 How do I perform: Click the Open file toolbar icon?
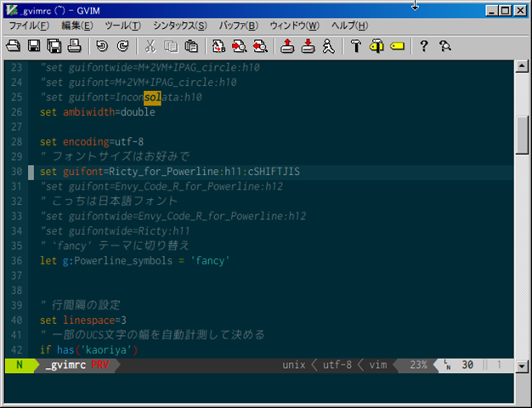tap(14, 46)
